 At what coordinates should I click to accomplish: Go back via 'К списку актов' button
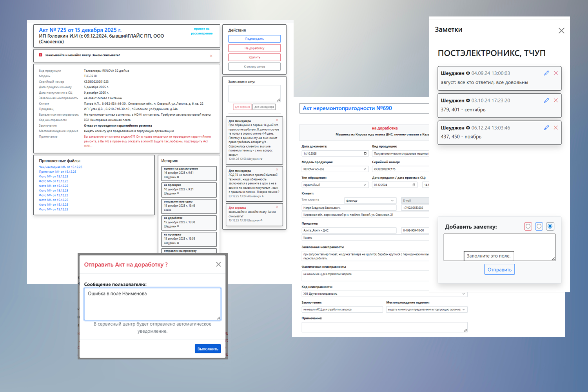point(254,67)
